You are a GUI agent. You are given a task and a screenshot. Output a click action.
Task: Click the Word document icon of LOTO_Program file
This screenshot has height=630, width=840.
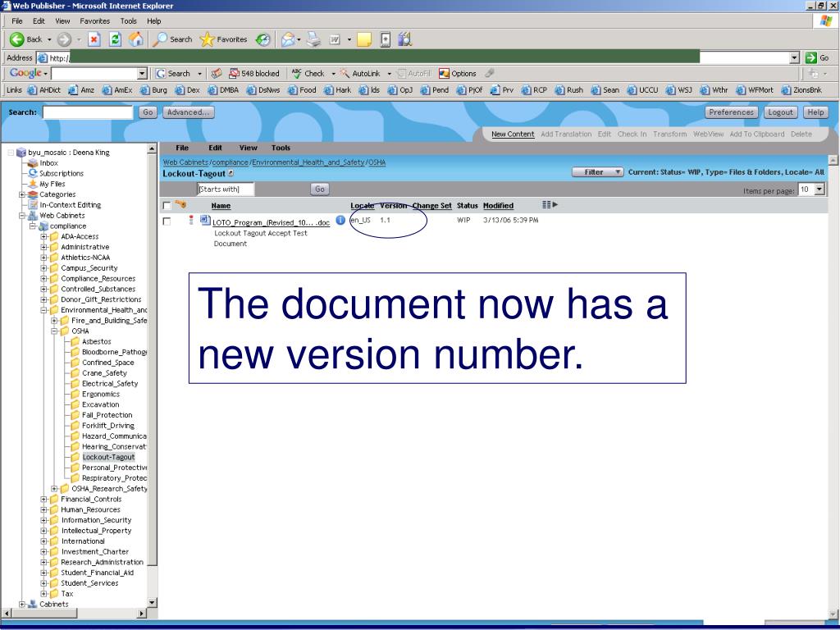click(204, 220)
